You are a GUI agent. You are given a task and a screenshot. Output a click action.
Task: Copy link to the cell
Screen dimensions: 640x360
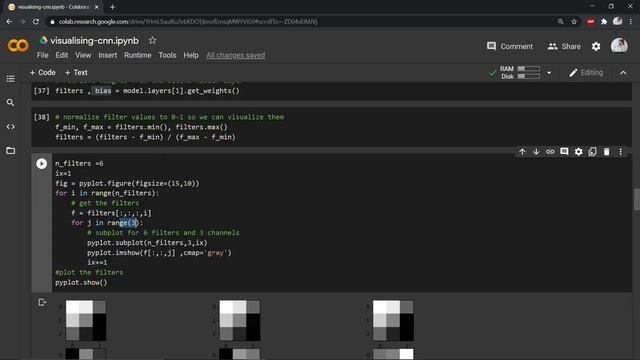[x=550, y=152]
